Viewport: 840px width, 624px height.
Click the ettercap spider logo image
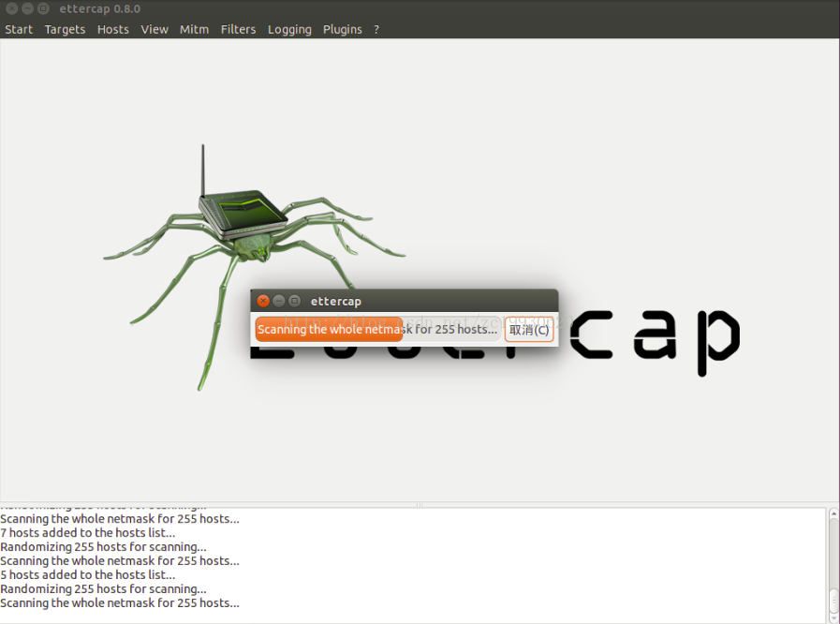[x=255, y=266]
